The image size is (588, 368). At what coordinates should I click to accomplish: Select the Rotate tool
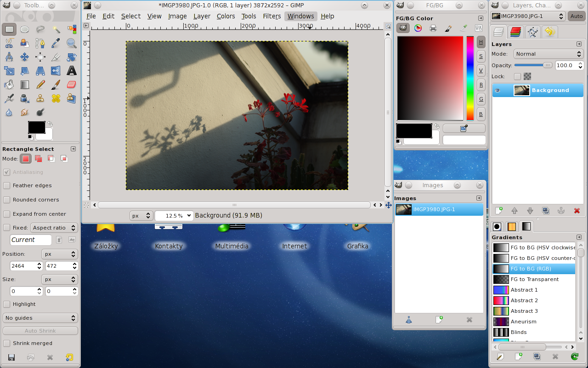[72, 57]
